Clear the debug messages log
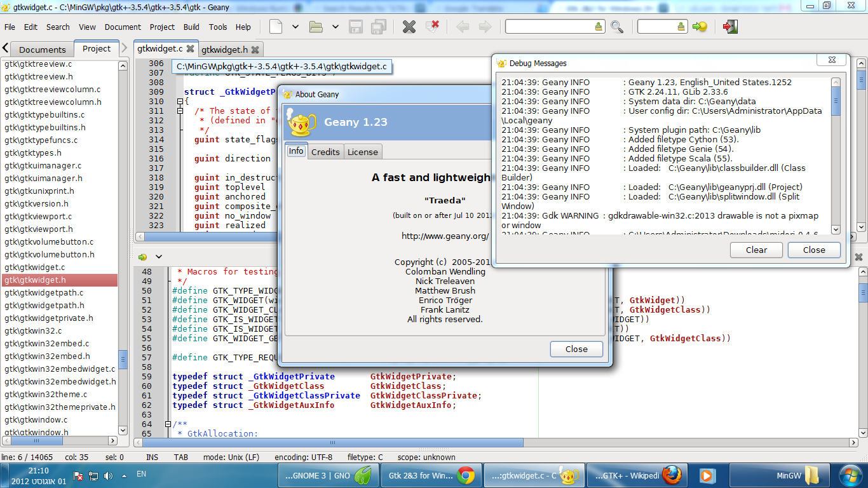This screenshot has height=488, width=868. pos(756,250)
